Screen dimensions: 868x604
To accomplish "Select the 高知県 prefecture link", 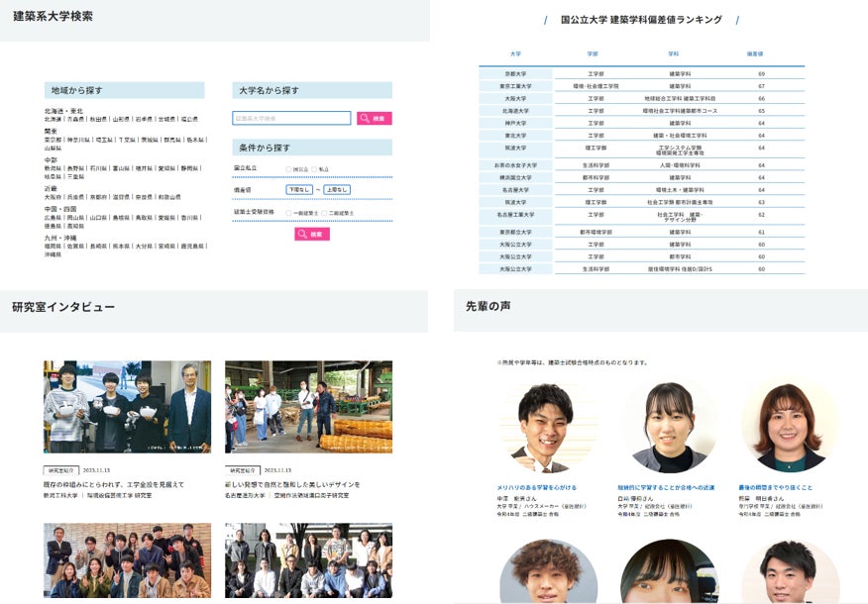I will [76, 226].
